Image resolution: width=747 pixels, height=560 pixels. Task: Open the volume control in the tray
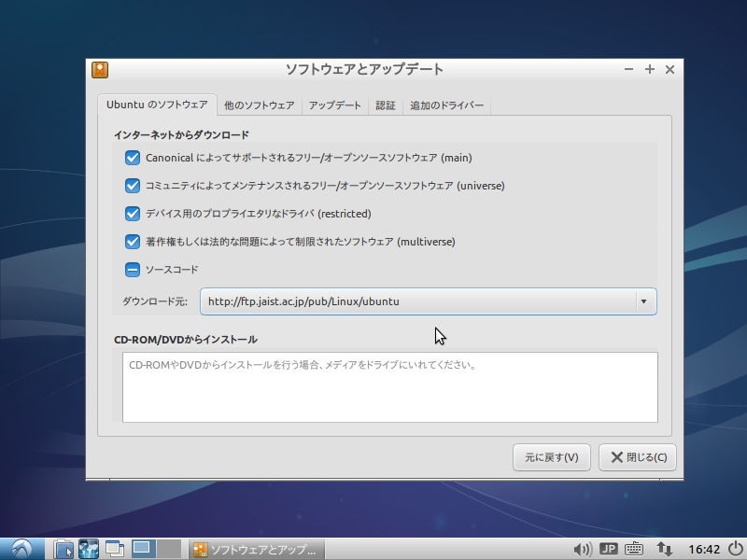[x=583, y=549]
